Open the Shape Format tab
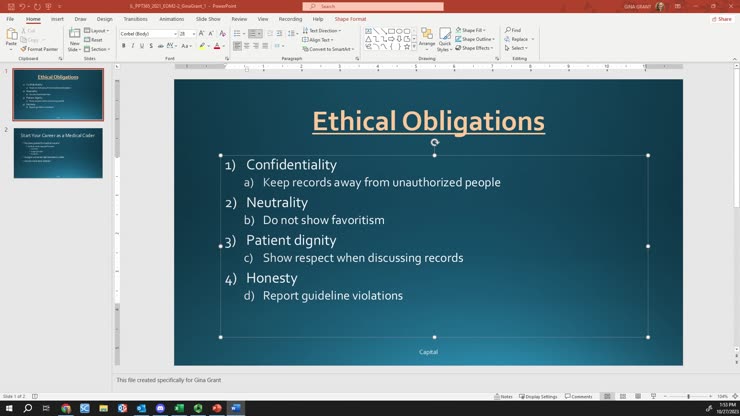The height and width of the screenshot is (416, 740). click(350, 19)
